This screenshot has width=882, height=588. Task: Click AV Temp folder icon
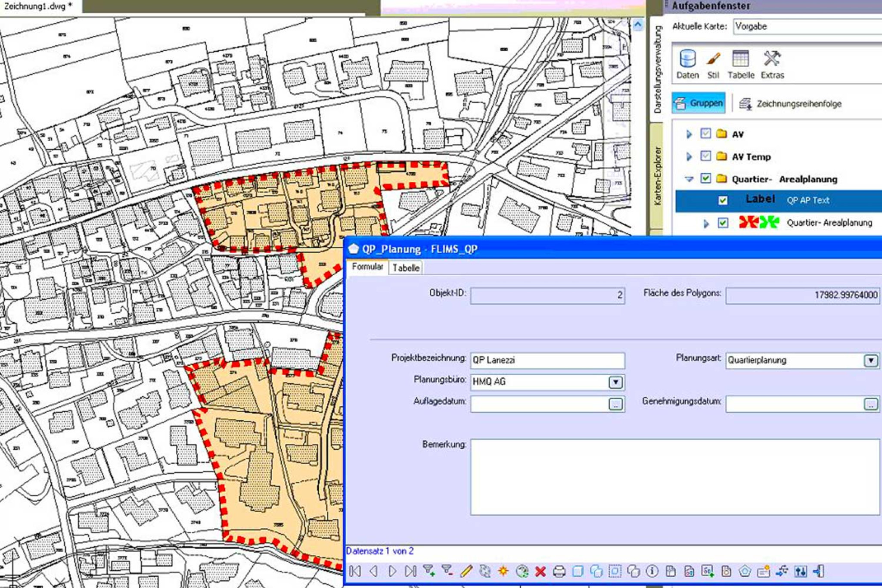pos(722,156)
